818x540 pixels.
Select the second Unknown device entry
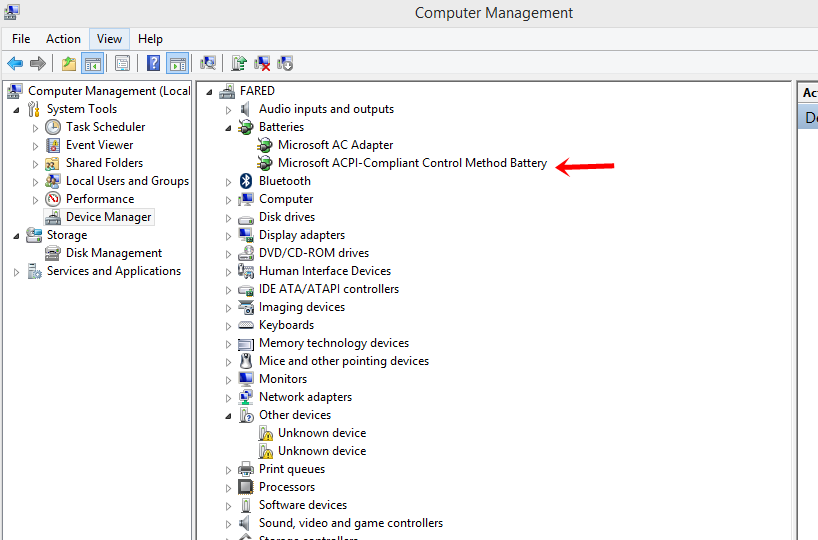point(322,451)
